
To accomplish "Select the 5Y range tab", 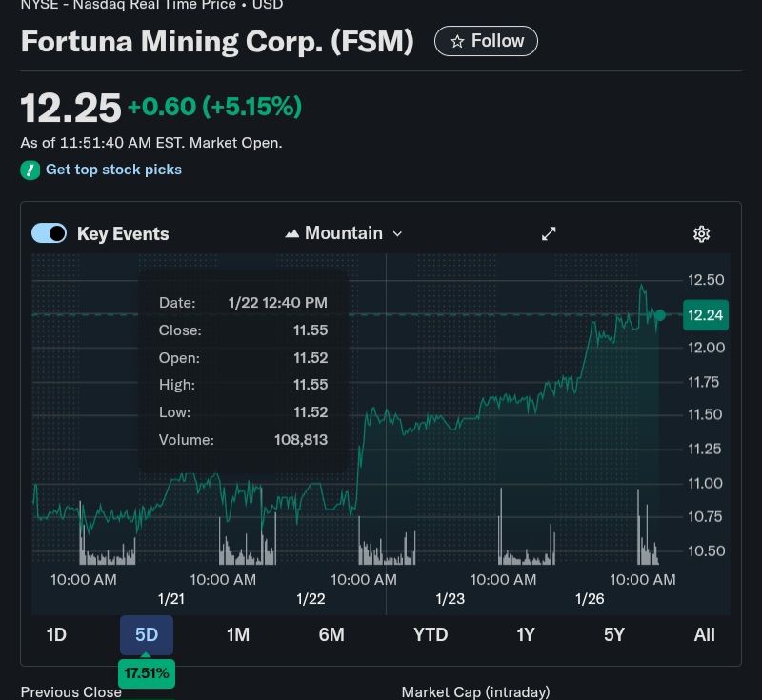I will 613,635.
